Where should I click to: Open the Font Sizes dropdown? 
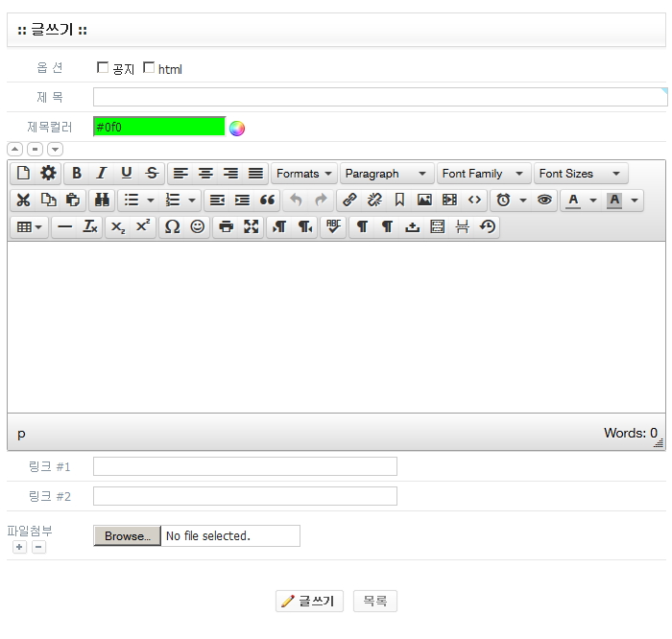[x=581, y=174]
